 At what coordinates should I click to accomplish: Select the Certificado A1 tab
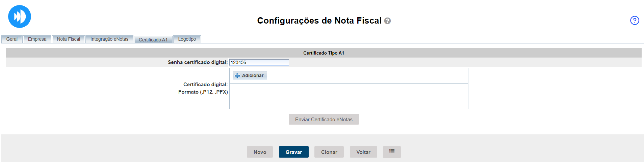pos(153,40)
